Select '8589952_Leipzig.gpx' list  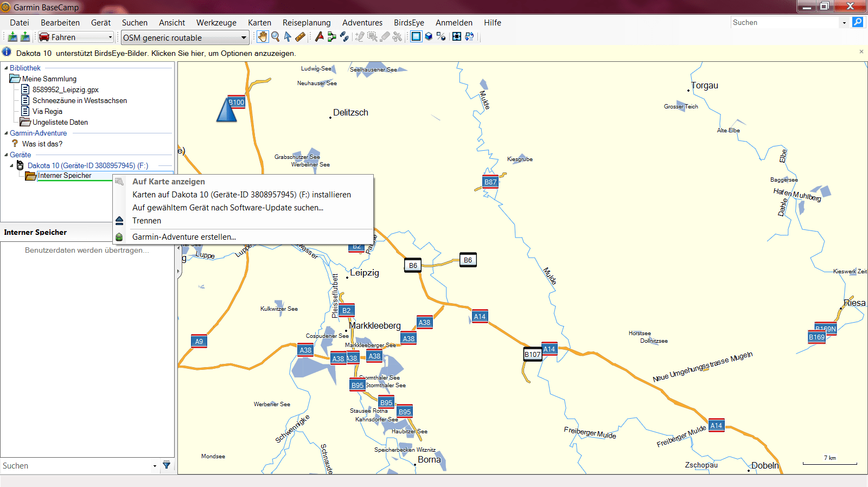66,89
